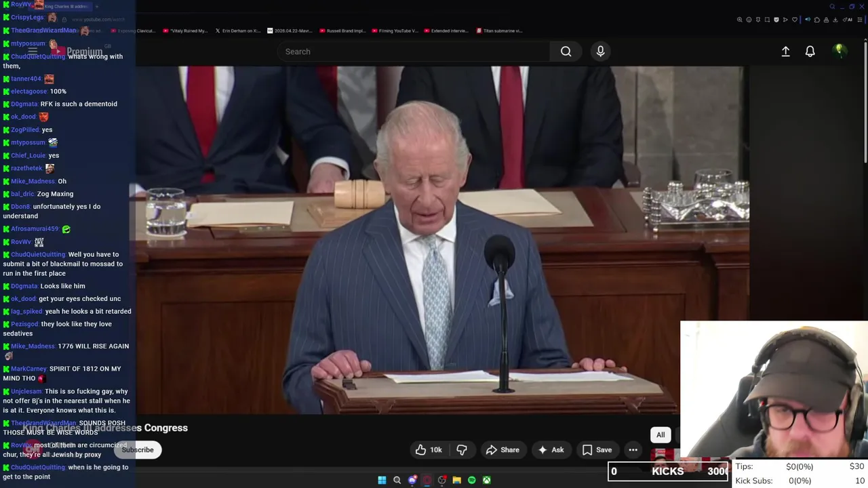The image size is (868, 488).
Task: Click the YouTube search magnifier button
Action: pos(566,52)
